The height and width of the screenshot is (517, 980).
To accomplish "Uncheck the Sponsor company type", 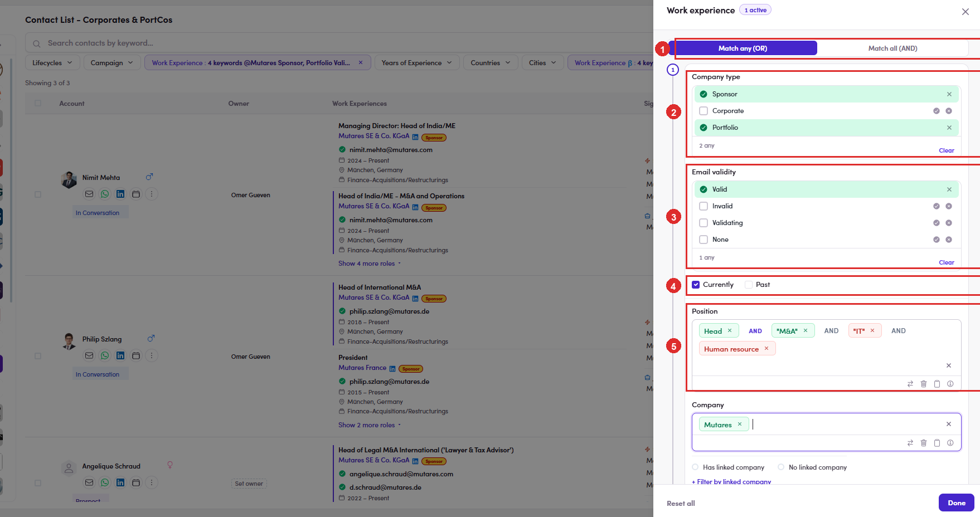I will (x=704, y=94).
